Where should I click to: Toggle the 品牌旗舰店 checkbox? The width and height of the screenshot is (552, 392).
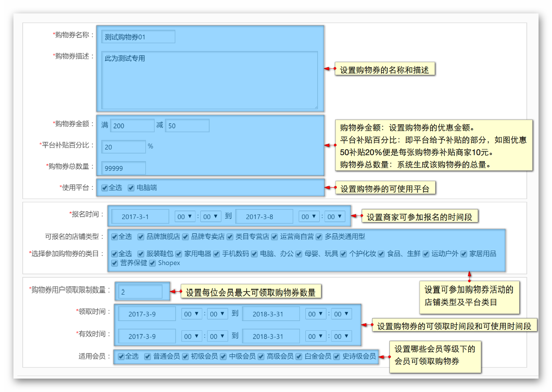(141, 237)
